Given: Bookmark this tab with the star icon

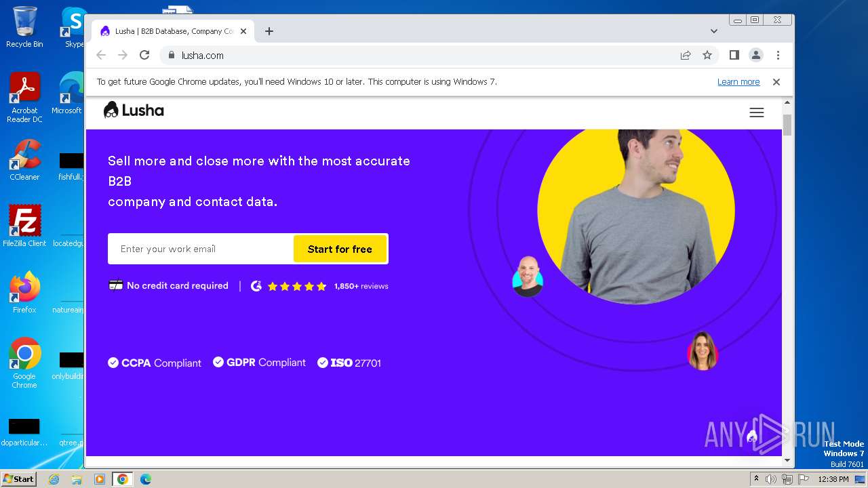Looking at the screenshot, I should (x=707, y=55).
